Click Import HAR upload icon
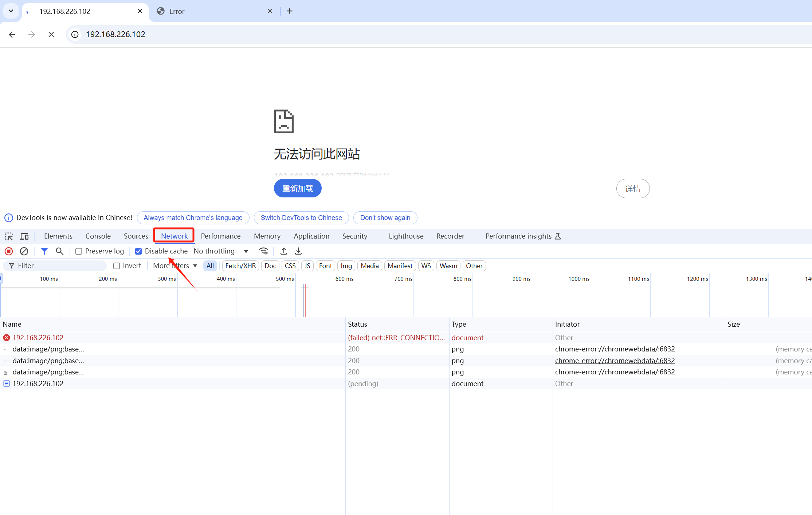812x515 pixels. click(x=284, y=251)
